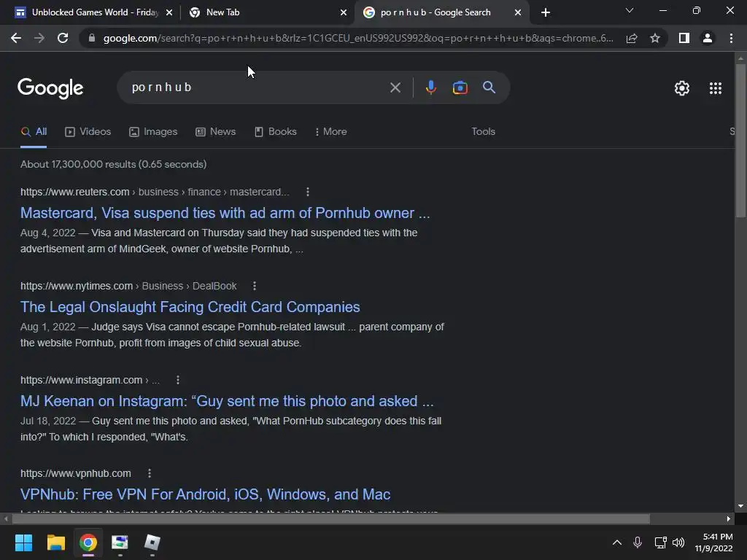Open a new browser tab with the plus button
The image size is (747, 560).
pos(546,12)
